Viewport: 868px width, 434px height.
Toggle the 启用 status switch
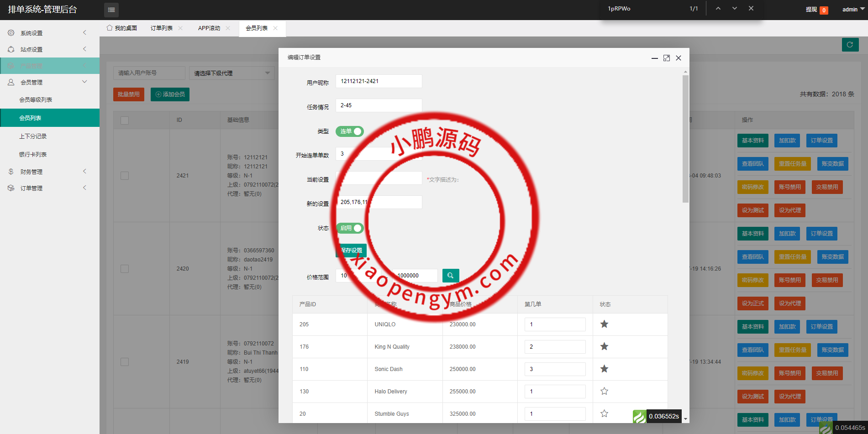coord(350,228)
